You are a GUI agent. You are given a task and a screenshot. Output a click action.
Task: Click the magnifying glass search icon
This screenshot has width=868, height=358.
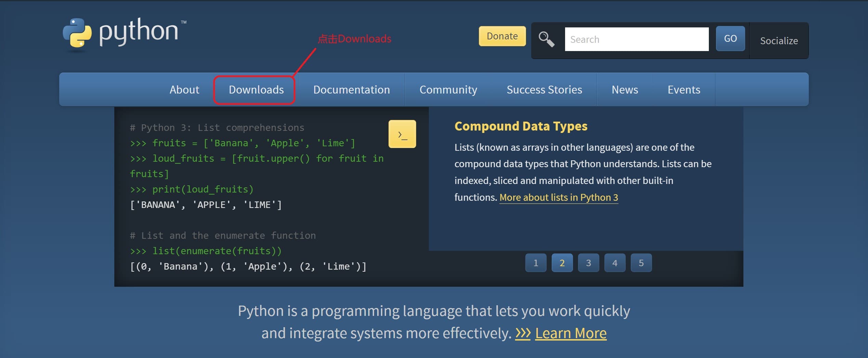coord(546,39)
